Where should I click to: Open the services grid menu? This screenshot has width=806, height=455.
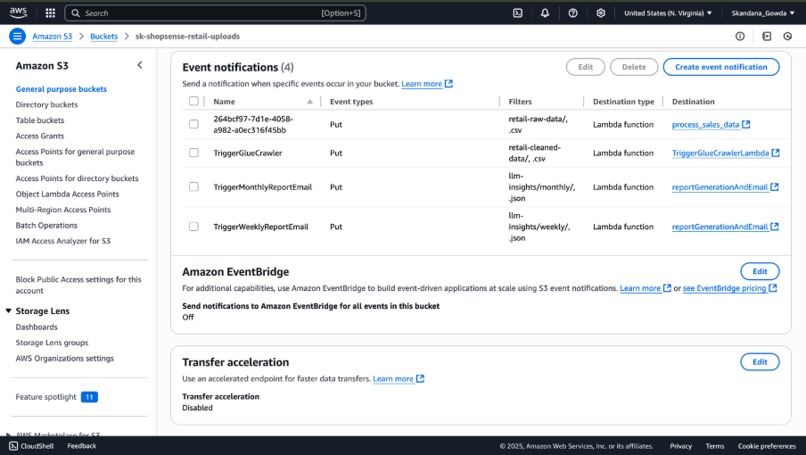50,13
